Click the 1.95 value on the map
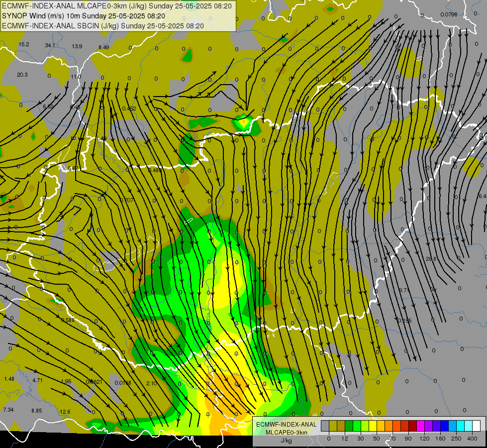 click(x=66, y=381)
